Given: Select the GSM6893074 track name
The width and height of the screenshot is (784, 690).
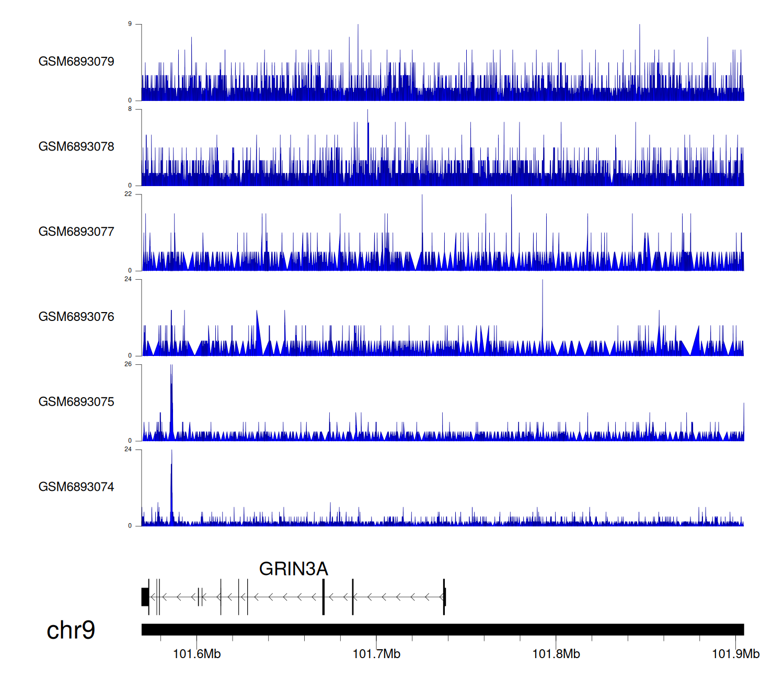Looking at the screenshot, I should 76,487.
